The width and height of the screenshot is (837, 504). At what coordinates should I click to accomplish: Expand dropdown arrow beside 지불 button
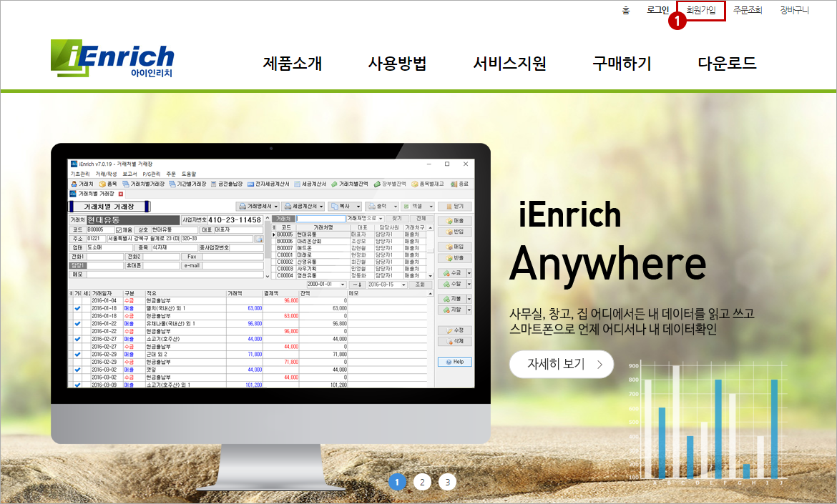469,300
